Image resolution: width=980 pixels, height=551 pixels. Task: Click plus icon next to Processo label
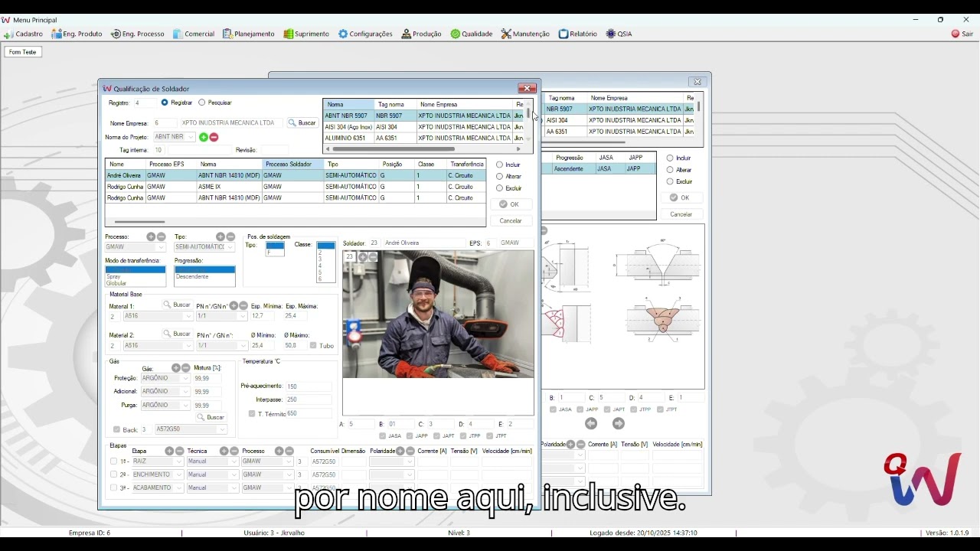[151, 236]
